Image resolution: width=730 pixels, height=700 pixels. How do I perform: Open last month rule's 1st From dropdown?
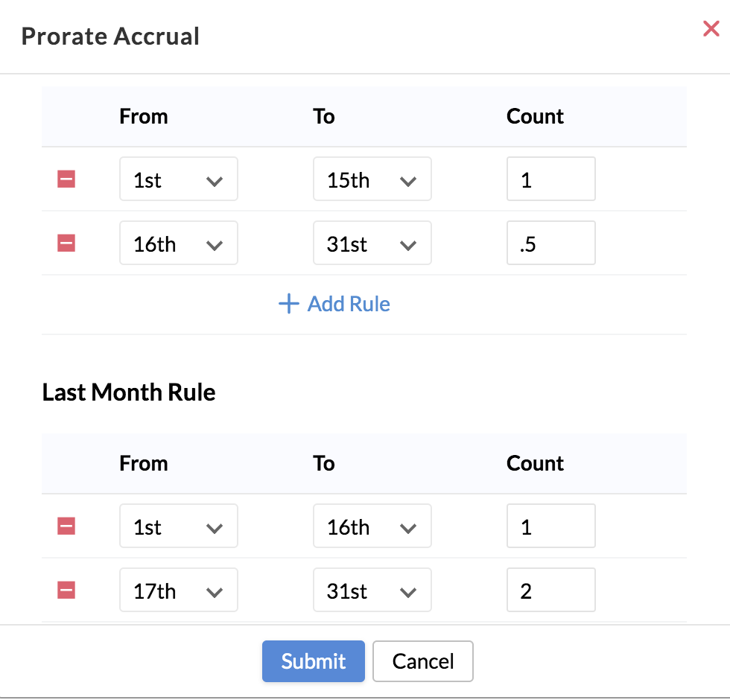[178, 526]
